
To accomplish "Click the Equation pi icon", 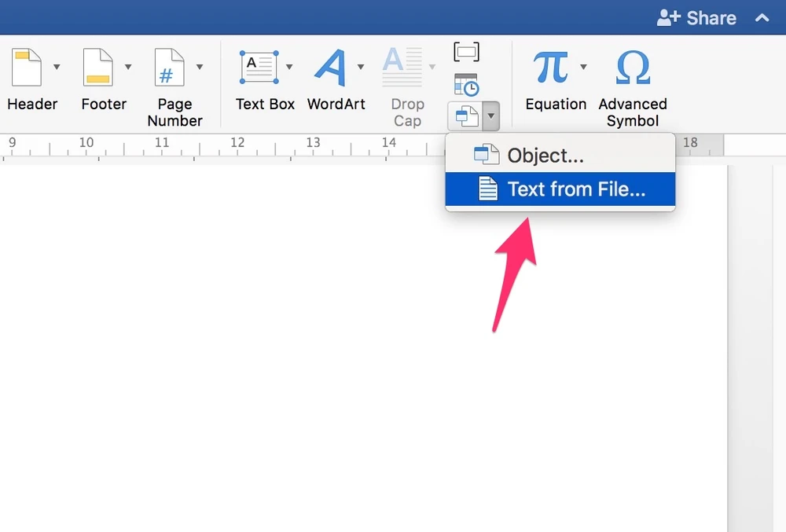I will pos(550,68).
